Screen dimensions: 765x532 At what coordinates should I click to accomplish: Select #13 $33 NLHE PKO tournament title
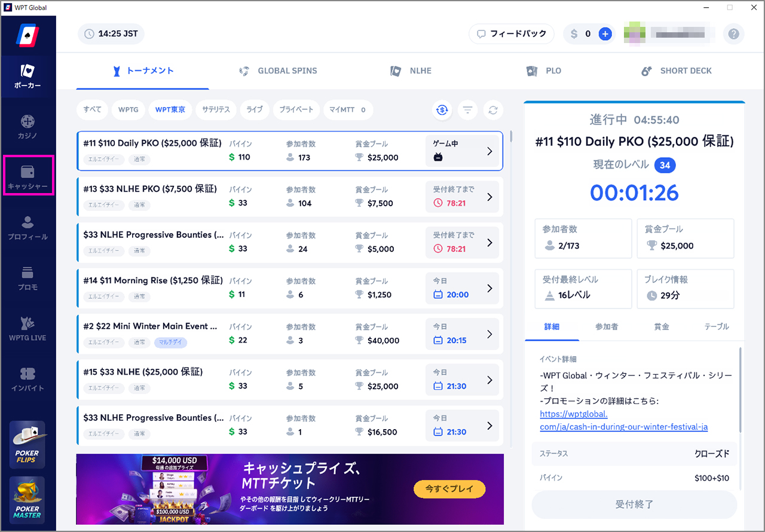coord(150,189)
